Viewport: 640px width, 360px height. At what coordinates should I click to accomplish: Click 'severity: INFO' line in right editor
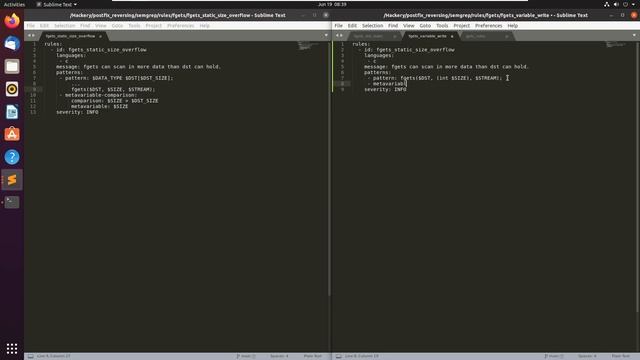[385, 89]
